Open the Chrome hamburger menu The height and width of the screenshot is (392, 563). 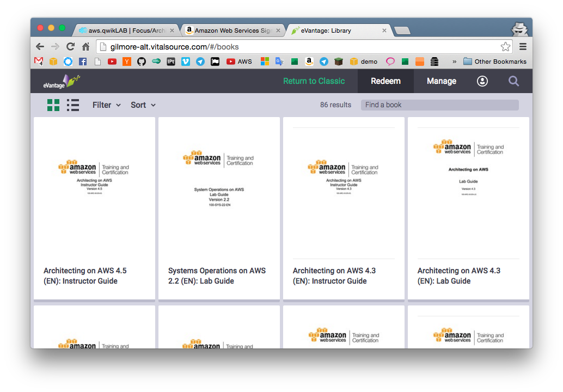coord(523,47)
